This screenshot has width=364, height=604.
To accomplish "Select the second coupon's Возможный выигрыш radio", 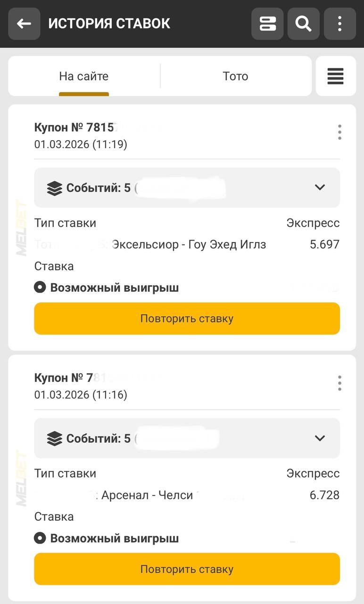I will [x=40, y=538].
